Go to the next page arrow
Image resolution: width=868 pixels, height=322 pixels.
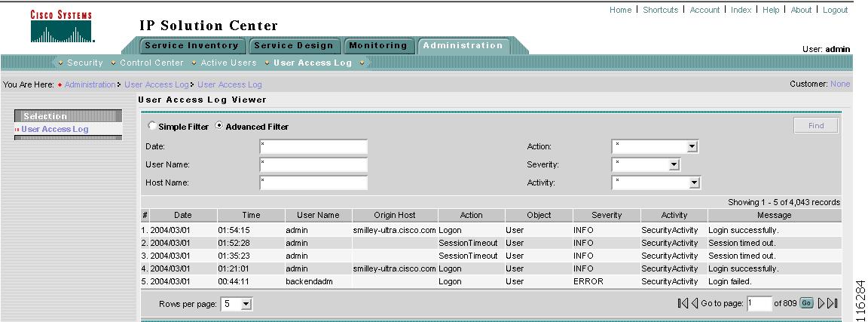click(x=821, y=304)
